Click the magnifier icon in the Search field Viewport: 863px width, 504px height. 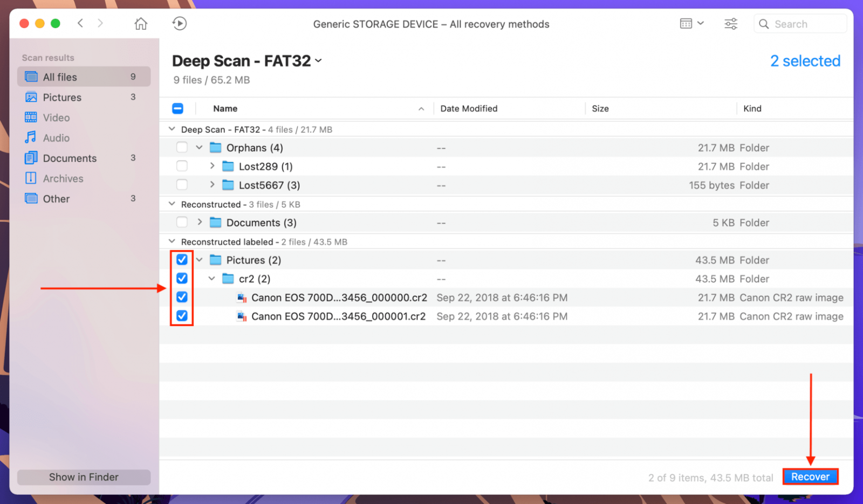click(x=764, y=24)
